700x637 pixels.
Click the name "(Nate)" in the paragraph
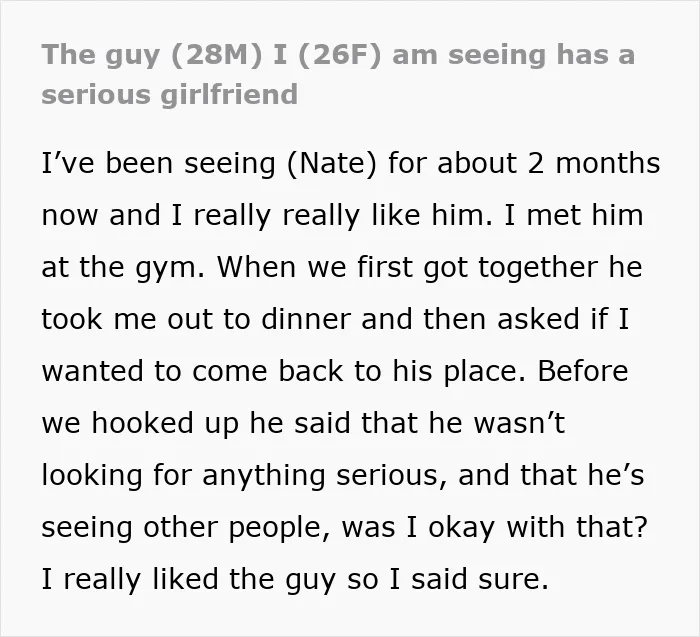pos(332,164)
